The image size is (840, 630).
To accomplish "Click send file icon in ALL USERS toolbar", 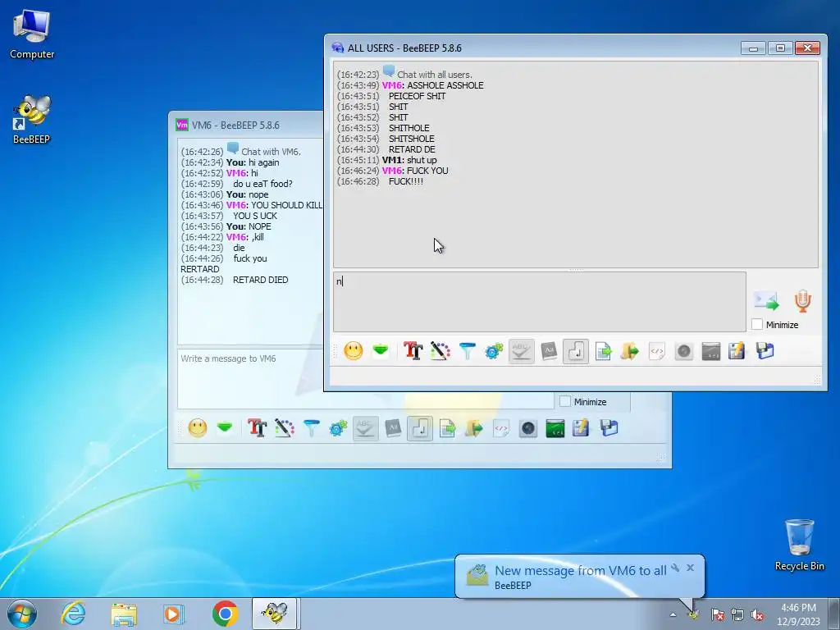I will [603, 351].
